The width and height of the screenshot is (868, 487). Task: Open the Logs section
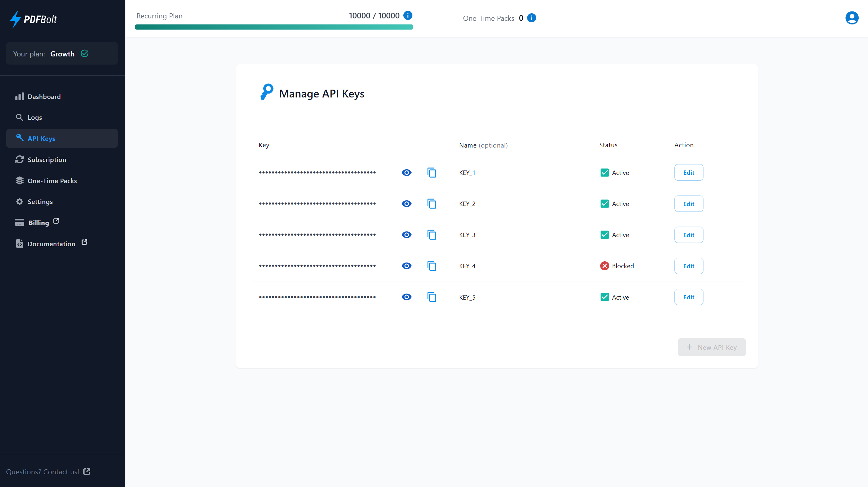coord(35,117)
